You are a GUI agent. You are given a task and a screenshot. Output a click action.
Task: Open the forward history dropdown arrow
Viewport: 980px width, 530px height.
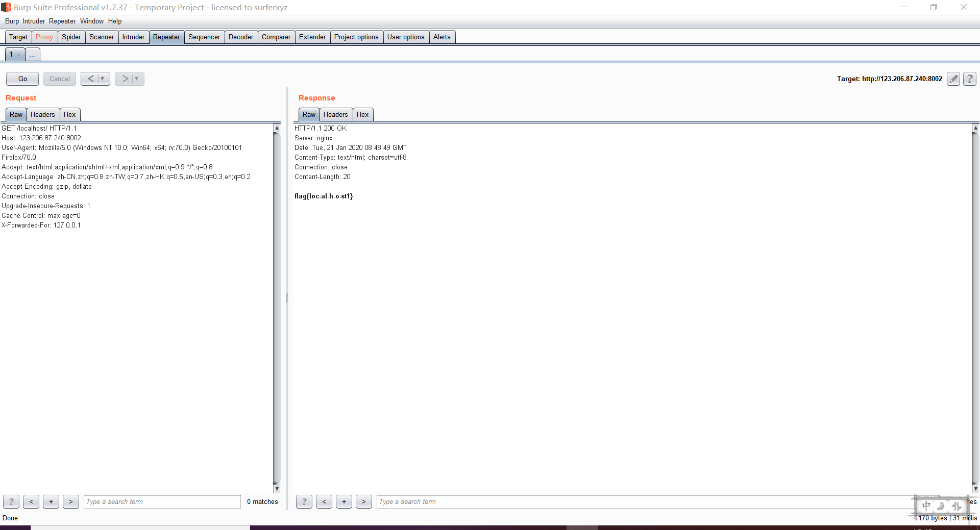[x=137, y=79]
